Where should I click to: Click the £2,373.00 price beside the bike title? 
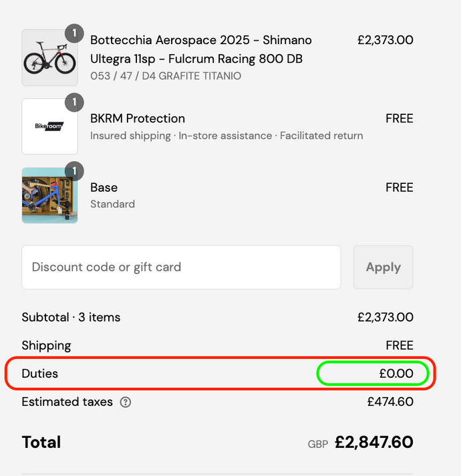(x=385, y=40)
